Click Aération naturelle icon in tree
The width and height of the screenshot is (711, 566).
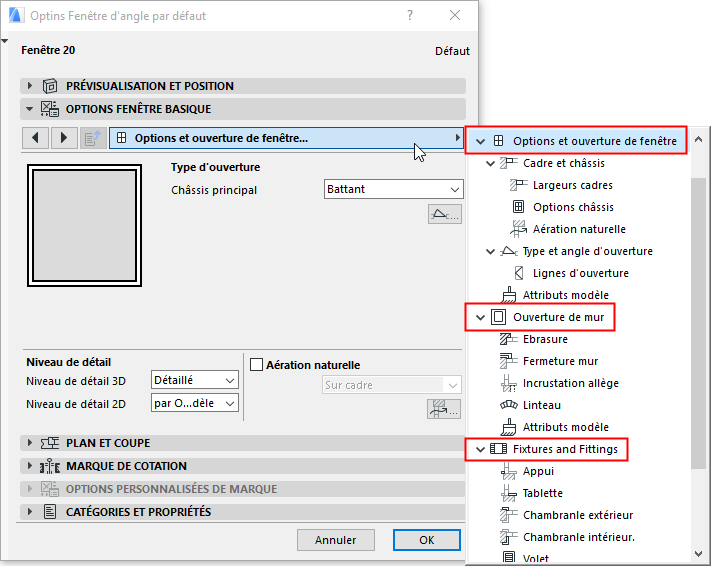tap(518, 229)
